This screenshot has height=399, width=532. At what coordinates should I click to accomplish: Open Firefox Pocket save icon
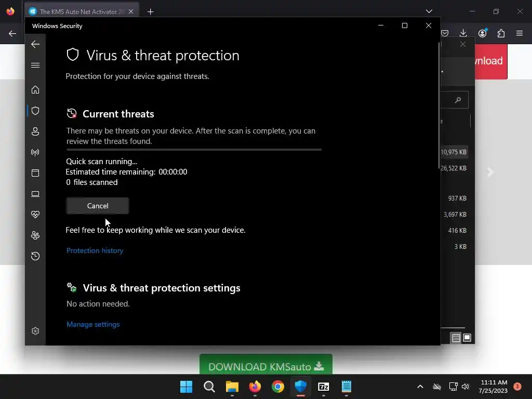[445, 33]
